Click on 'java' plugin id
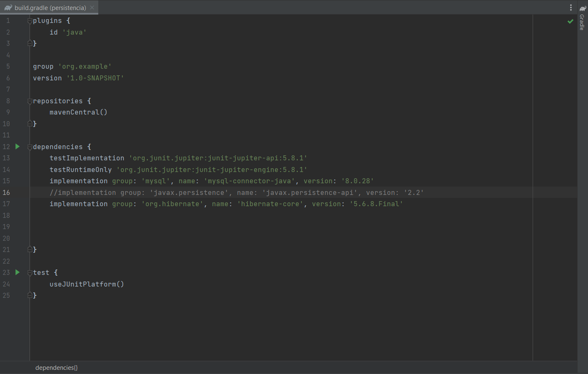This screenshot has width=588, height=374. 75,32
